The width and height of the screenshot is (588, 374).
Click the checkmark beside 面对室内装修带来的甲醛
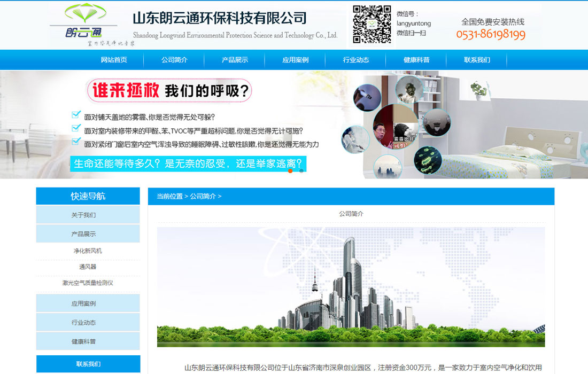(76, 128)
